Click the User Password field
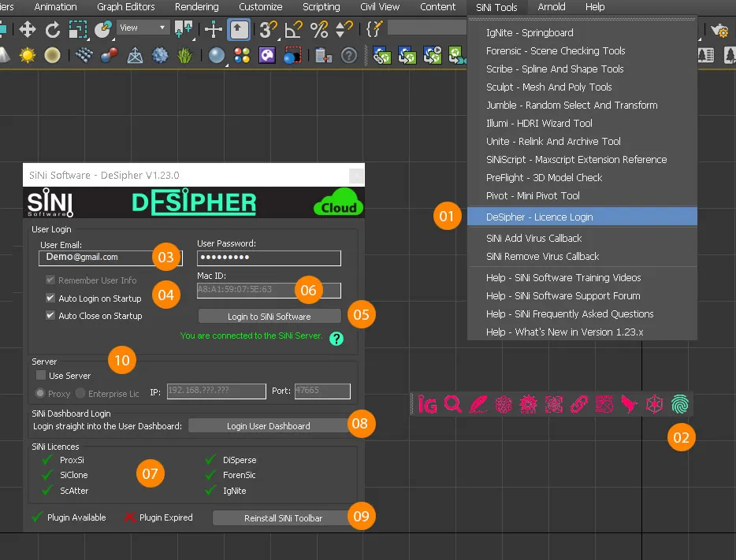 [269, 258]
